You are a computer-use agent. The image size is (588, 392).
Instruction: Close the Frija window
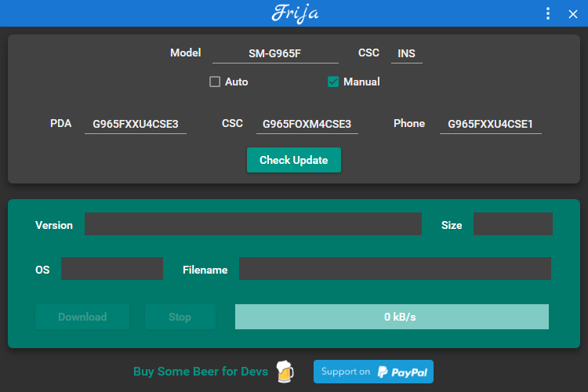(572, 14)
